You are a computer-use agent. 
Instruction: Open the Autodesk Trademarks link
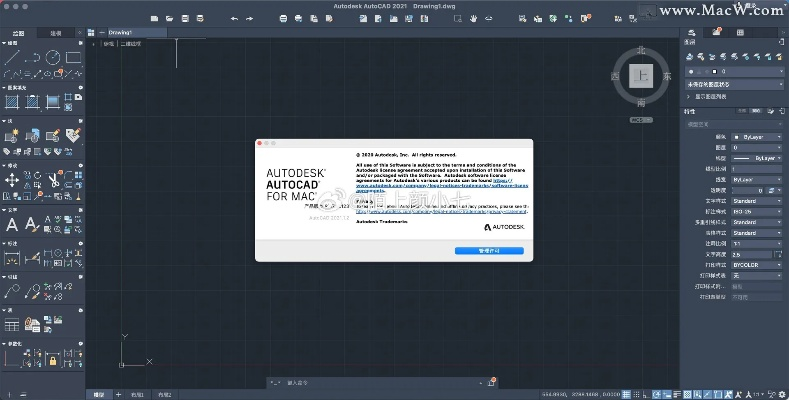pyautogui.click(x=380, y=220)
